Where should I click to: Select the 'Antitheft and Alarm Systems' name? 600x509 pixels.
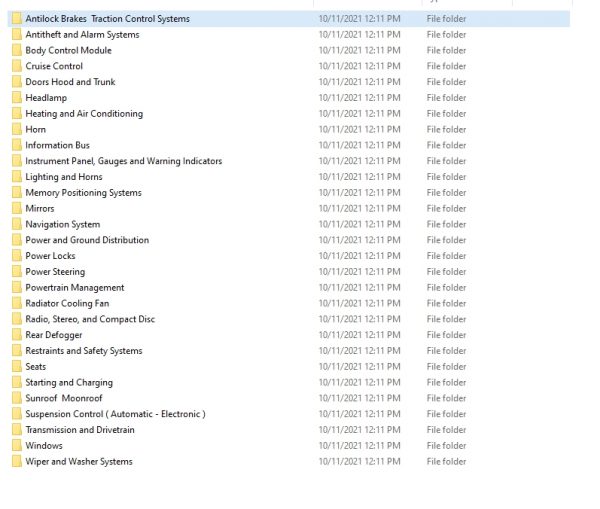point(82,34)
